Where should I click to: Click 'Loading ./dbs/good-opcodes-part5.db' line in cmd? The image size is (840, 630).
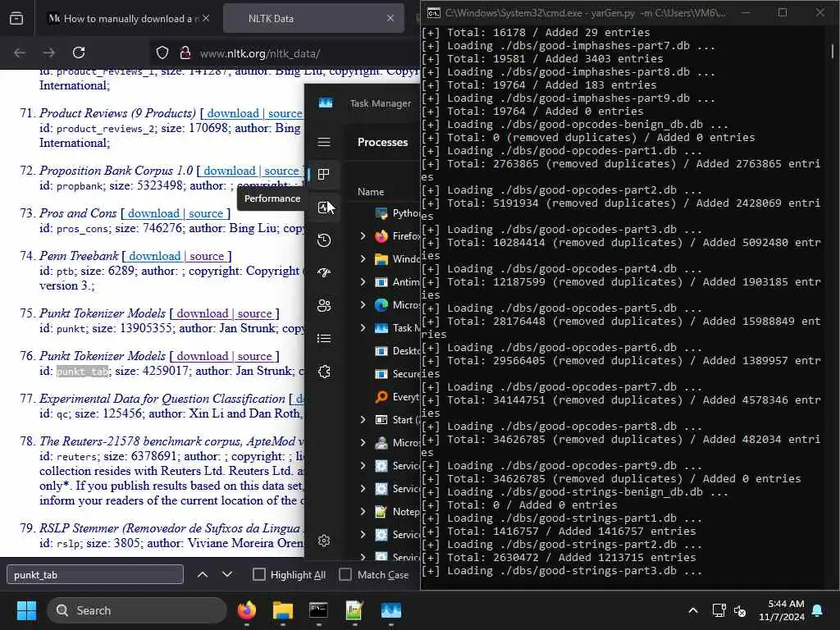click(561, 308)
